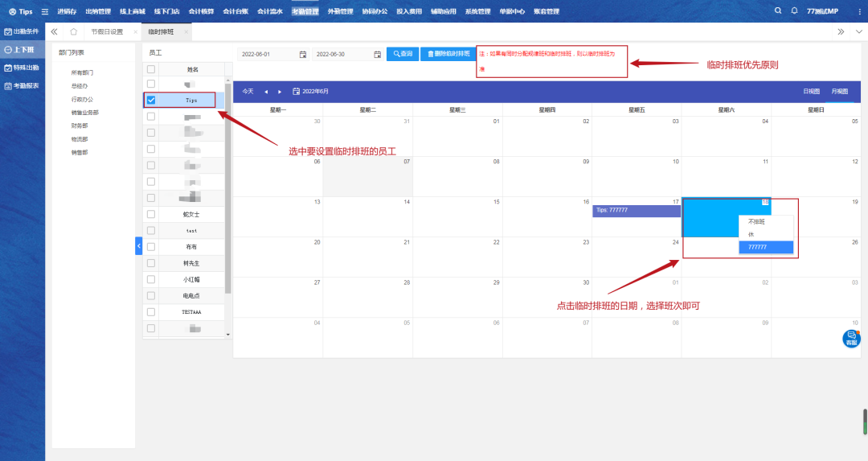This screenshot has height=461, width=868.
Task: Click the home icon in tab bar
Action: tap(74, 31)
